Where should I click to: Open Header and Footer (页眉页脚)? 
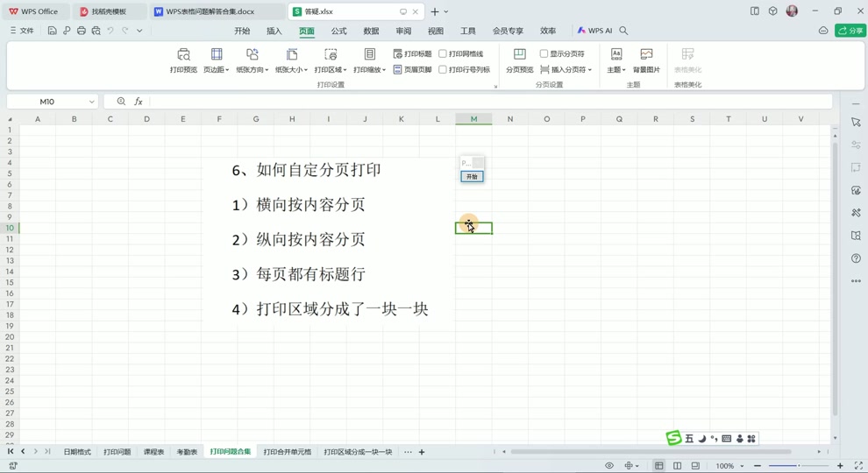[412, 70]
